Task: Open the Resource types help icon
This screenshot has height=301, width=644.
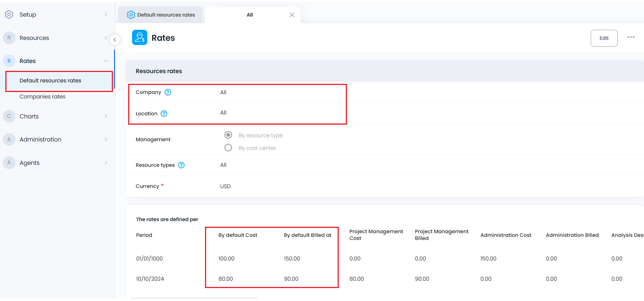Action: pos(181,165)
